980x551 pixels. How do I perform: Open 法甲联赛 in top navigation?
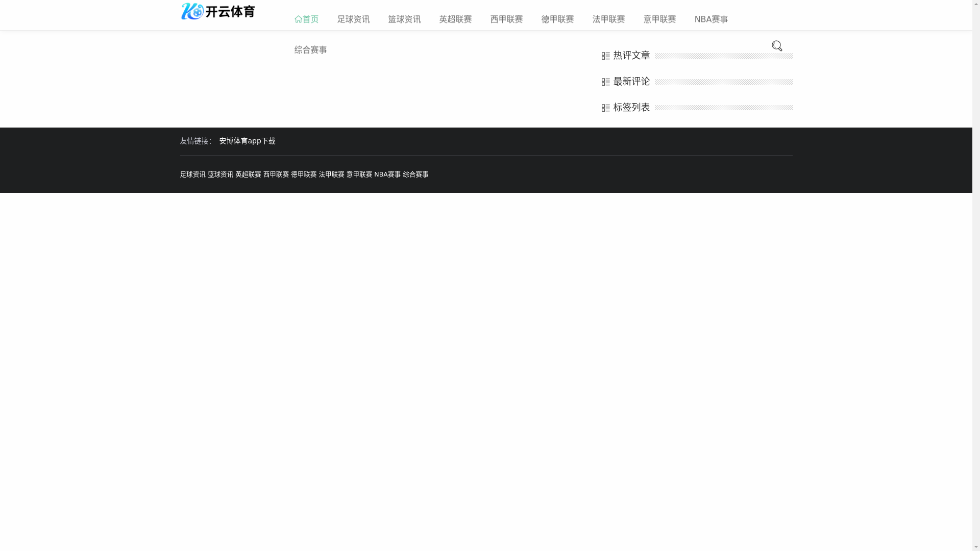point(608,19)
